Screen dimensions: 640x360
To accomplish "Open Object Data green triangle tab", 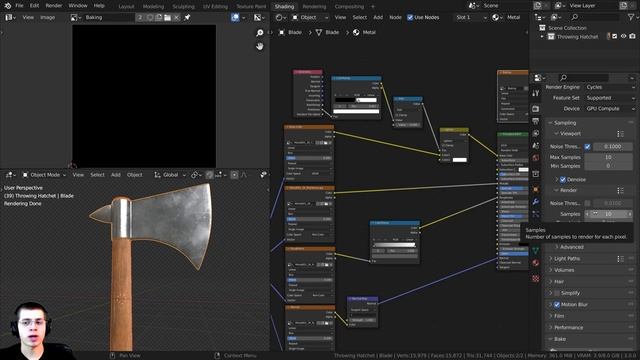I will [536, 250].
